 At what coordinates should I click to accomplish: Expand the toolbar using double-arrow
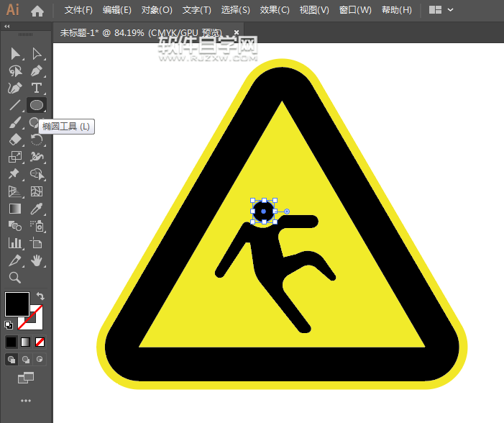tap(7, 26)
